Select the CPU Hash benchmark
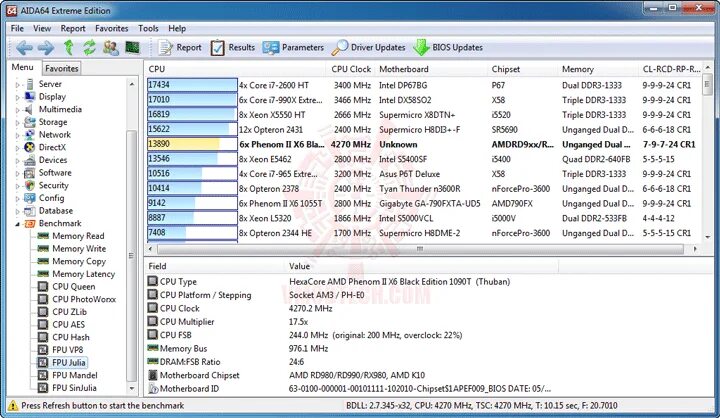This screenshot has height=418, width=720. [x=71, y=337]
